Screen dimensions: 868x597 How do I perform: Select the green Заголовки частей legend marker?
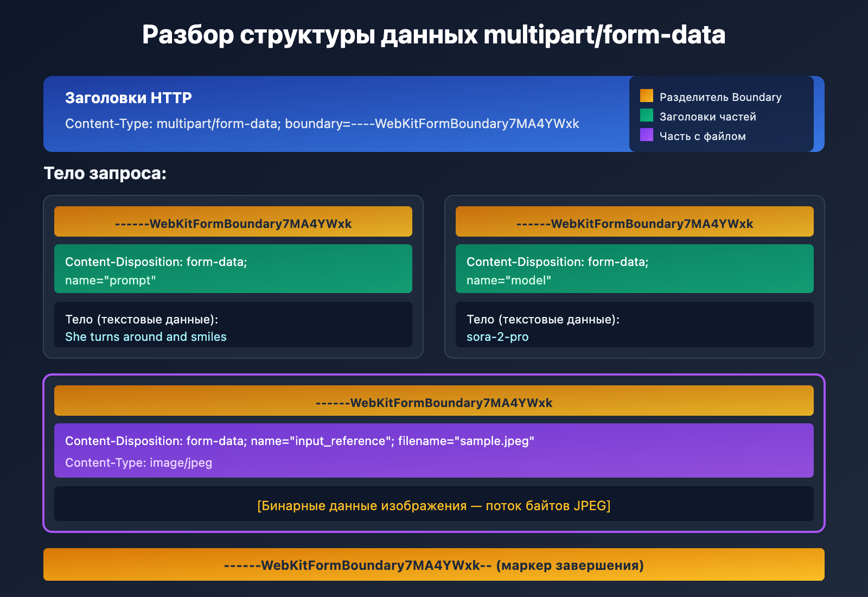point(647,116)
